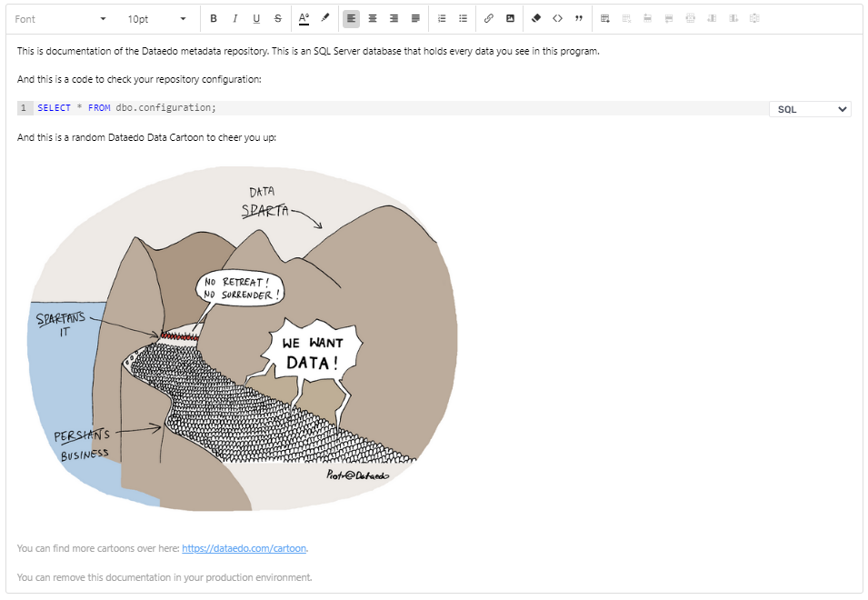Open the code view with angle brackets
Image resolution: width=868 pixels, height=600 pixels.
tap(557, 18)
